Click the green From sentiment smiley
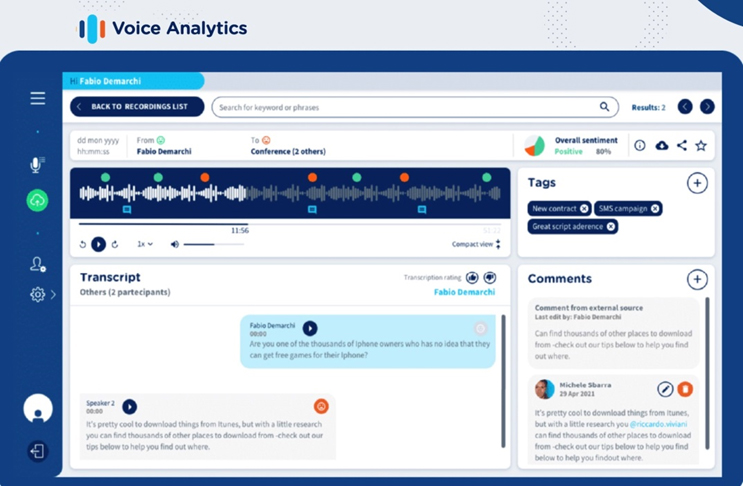This screenshot has width=743, height=486. pos(161,140)
